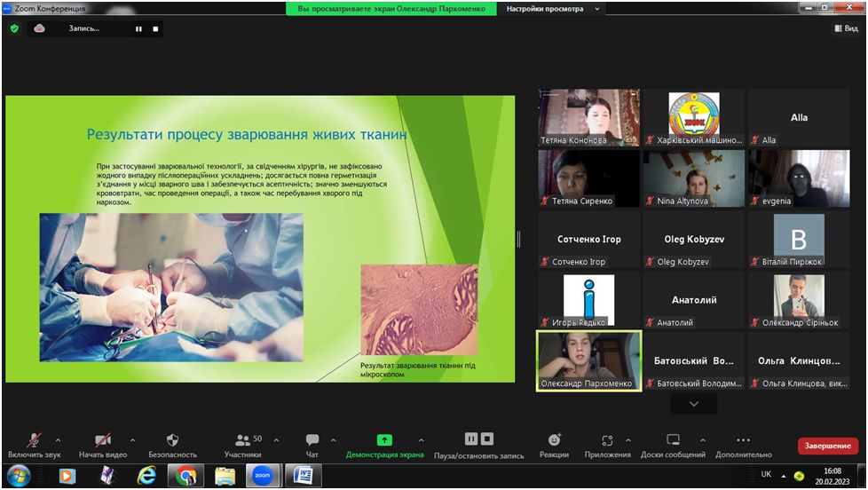Select Олександр Пархоменко active speaker tile
The width and height of the screenshot is (868, 490).
(x=589, y=361)
